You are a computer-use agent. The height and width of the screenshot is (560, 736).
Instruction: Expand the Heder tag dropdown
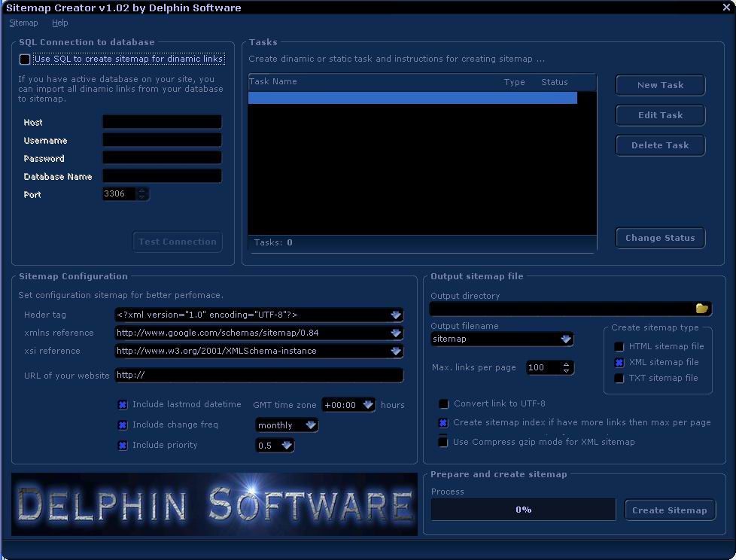point(396,315)
